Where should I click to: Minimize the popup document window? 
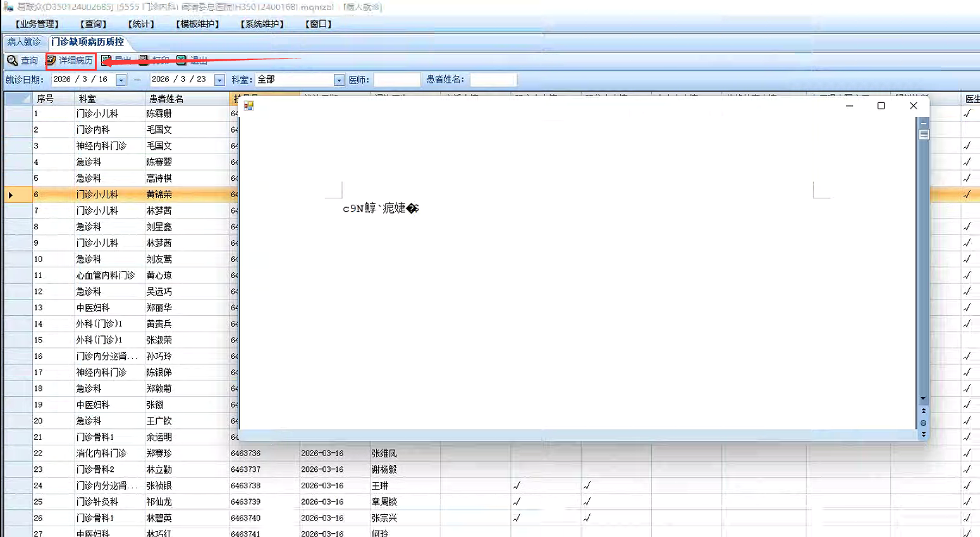click(x=849, y=106)
